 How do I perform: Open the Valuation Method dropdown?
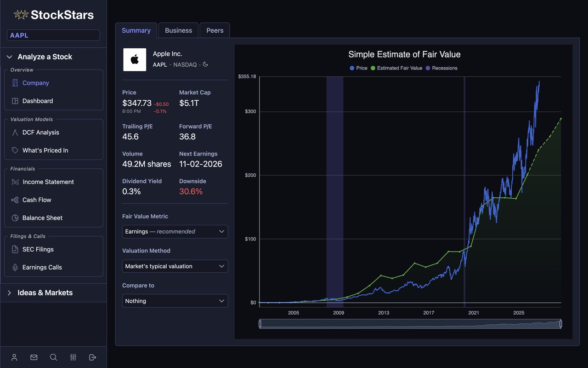pyautogui.click(x=175, y=266)
